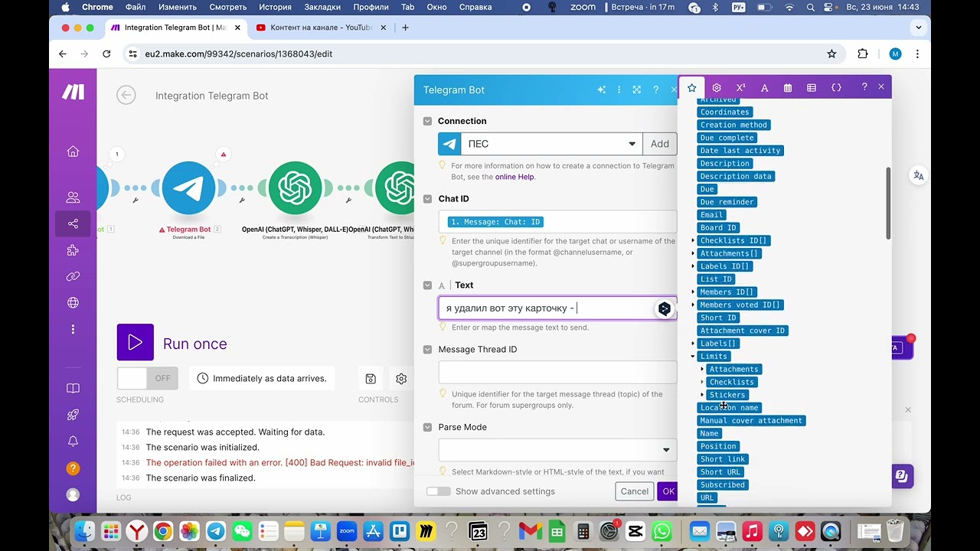This screenshot has height=551, width=980.
Task: Open Array functions tab
Action: (812, 88)
